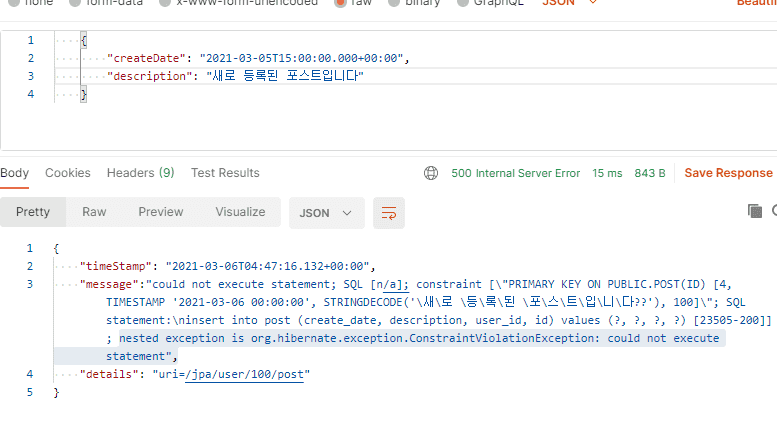Select the raw body type radio button
The image size is (777, 434).
pyautogui.click(x=340, y=3)
